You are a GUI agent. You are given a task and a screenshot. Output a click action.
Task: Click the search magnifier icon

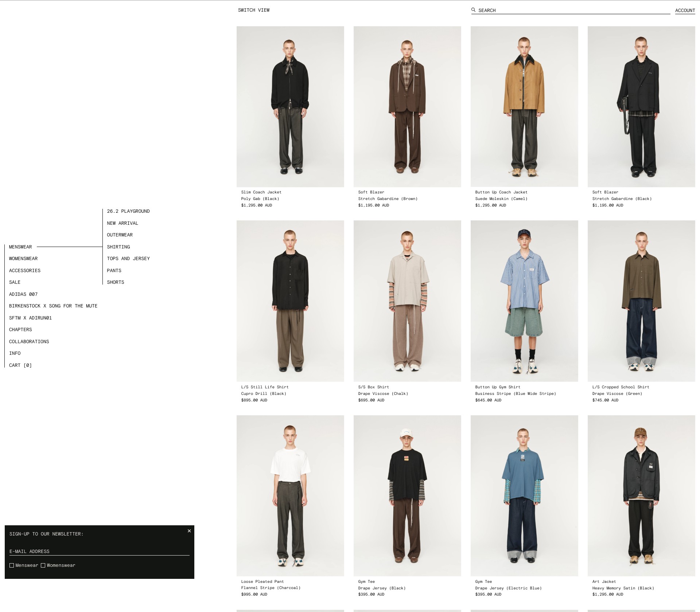point(473,10)
